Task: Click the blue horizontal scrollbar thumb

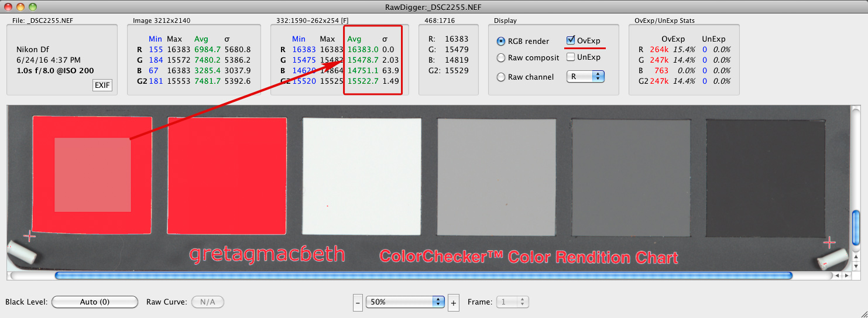Action: (423, 275)
